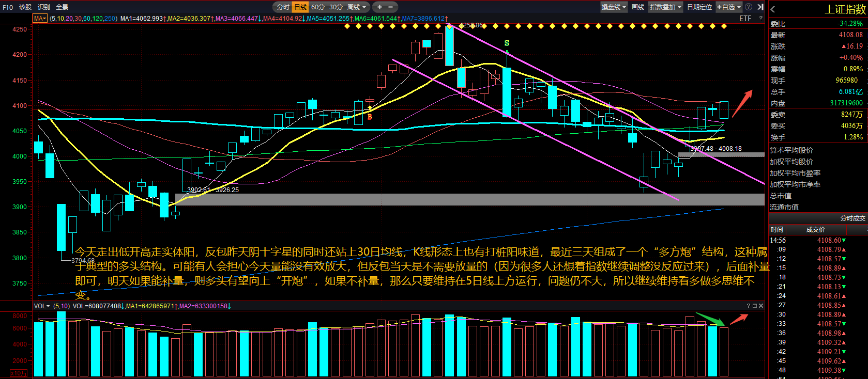Open the 周线 period dropdown
This screenshot has width=868, height=379.
357,7
